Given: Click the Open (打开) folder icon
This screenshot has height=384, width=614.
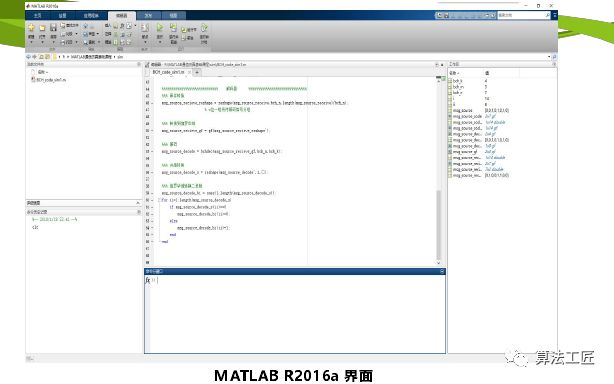Looking at the screenshot, I should point(42,28).
